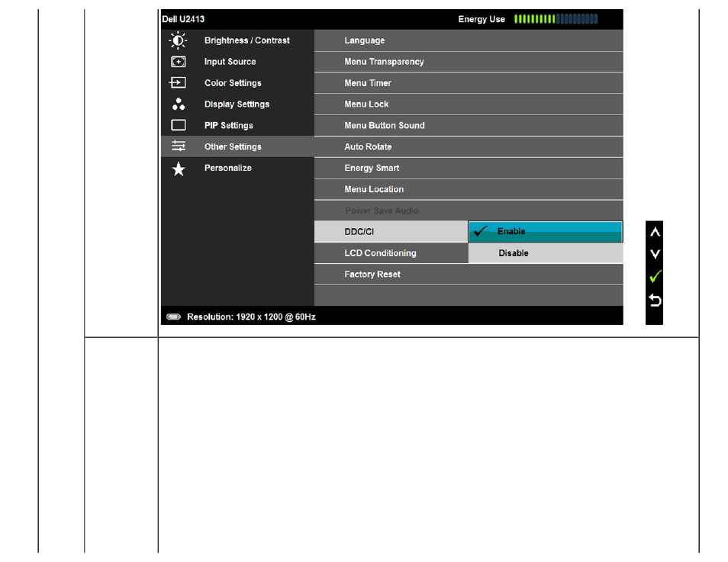
Task: Select Auto Rotate option
Action: click(x=469, y=146)
